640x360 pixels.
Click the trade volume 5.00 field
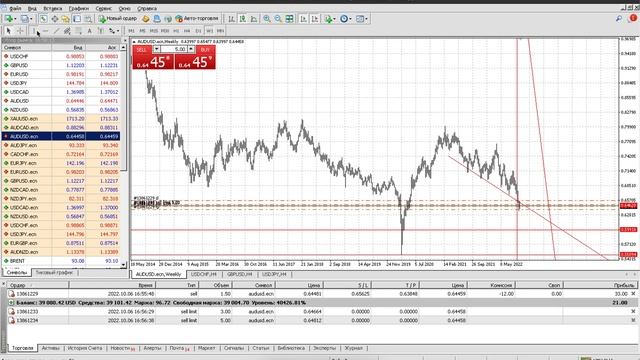tap(173, 49)
